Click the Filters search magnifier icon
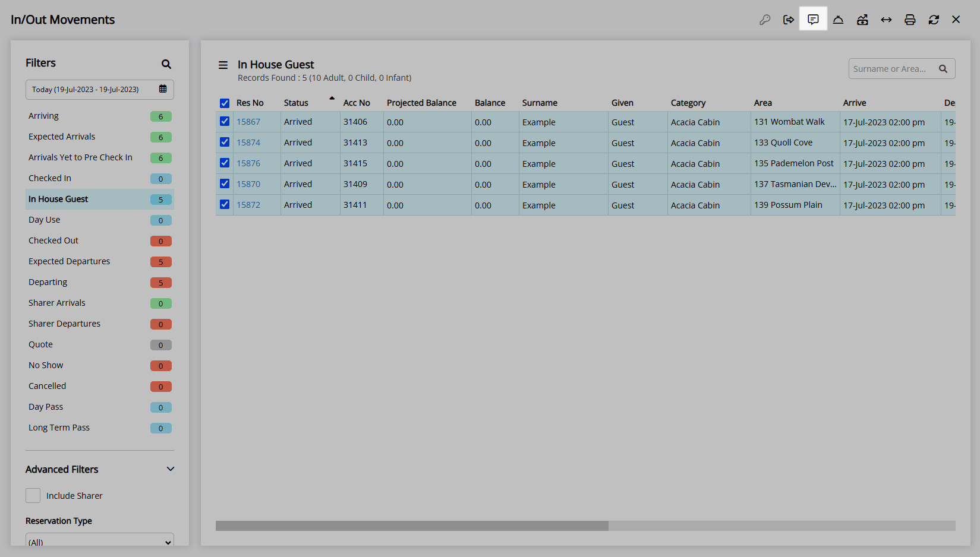The width and height of the screenshot is (980, 557). pos(166,64)
